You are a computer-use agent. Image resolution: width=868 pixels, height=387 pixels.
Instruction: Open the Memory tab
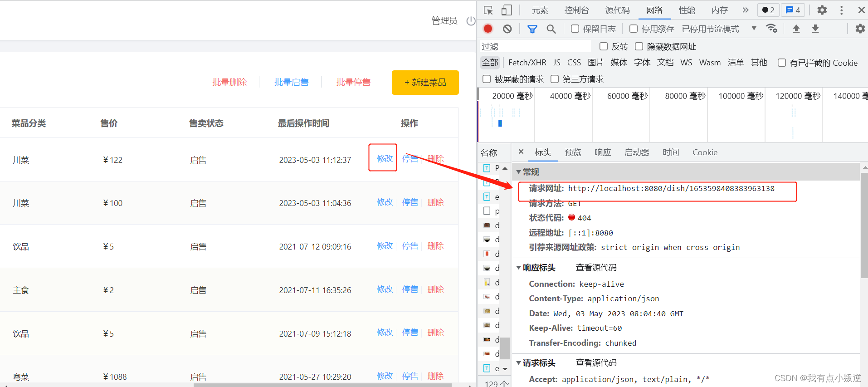coord(720,10)
